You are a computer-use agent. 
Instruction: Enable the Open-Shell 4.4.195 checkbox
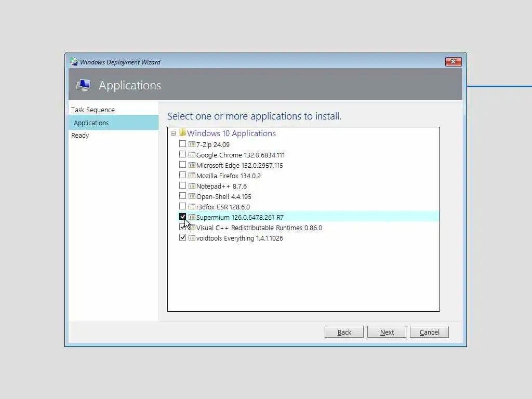[x=182, y=196]
